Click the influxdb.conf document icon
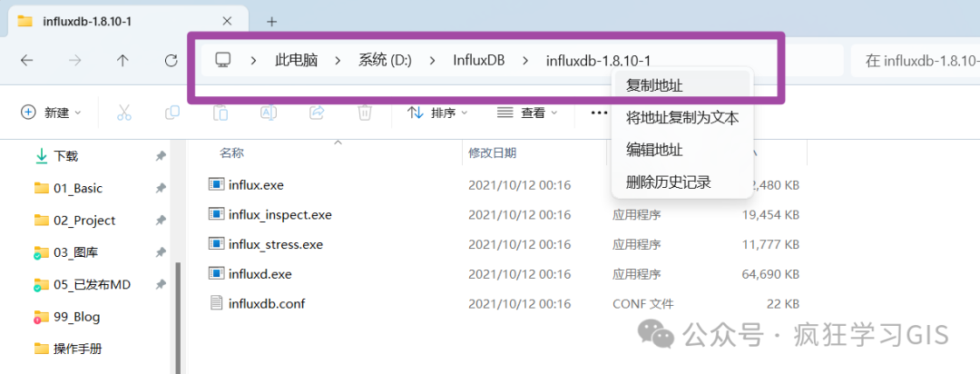 [216, 303]
